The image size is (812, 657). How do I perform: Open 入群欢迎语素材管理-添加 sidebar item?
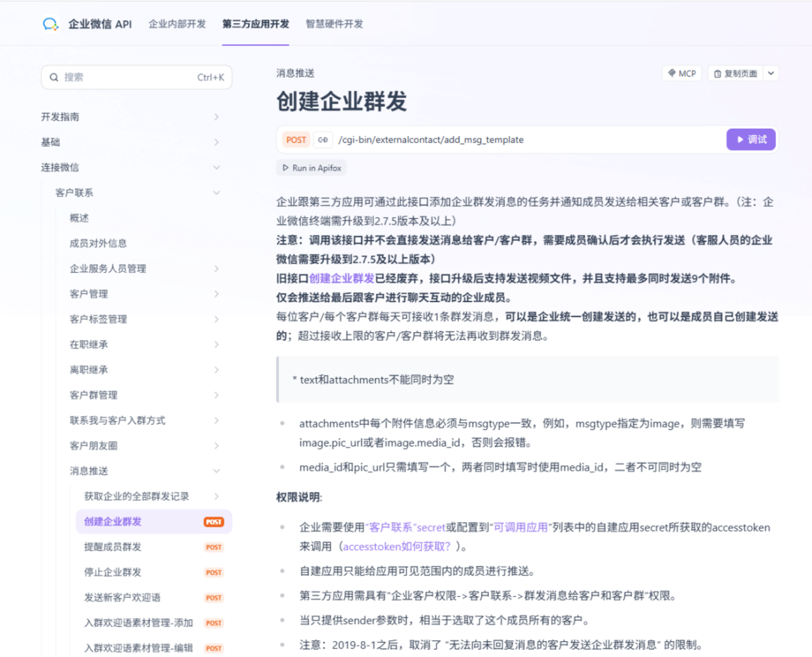click(154, 623)
